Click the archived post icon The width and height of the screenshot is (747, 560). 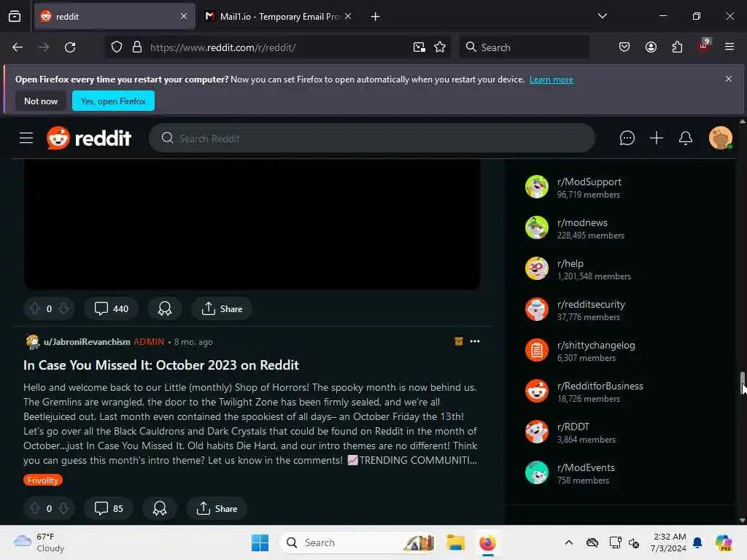pos(459,341)
